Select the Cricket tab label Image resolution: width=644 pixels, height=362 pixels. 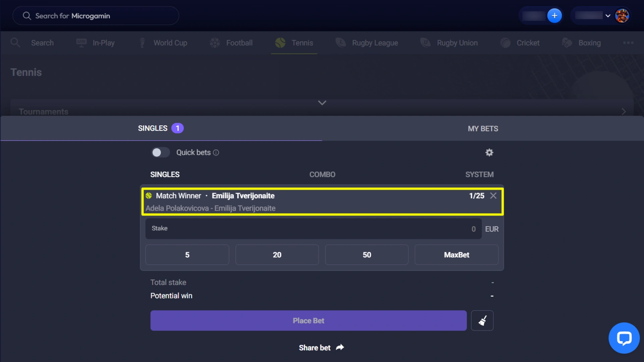[x=528, y=43]
